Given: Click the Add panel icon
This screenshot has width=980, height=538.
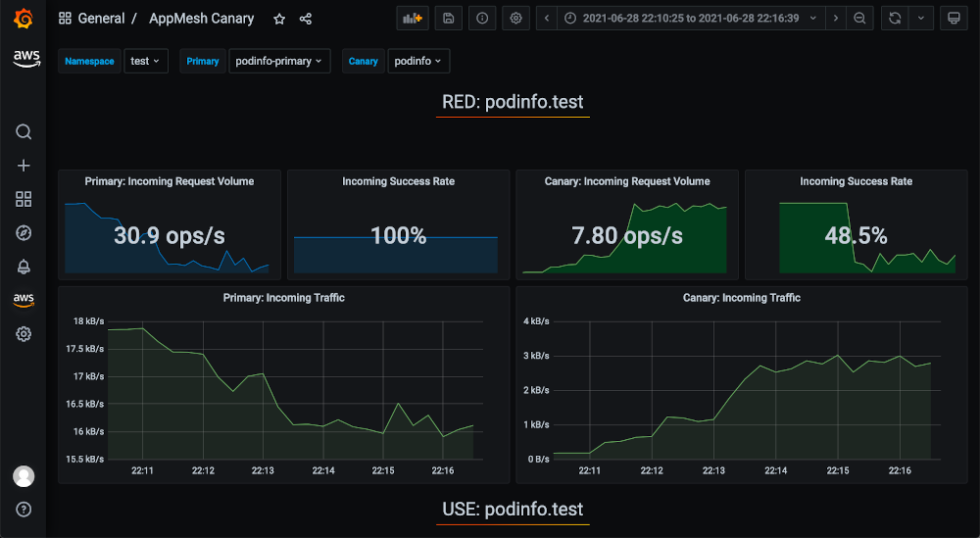Looking at the screenshot, I should point(413,18).
